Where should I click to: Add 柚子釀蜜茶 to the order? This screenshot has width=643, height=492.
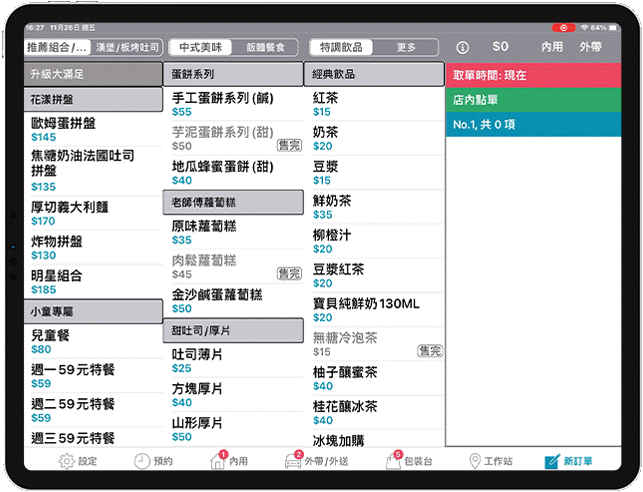pyautogui.click(x=373, y=378)
